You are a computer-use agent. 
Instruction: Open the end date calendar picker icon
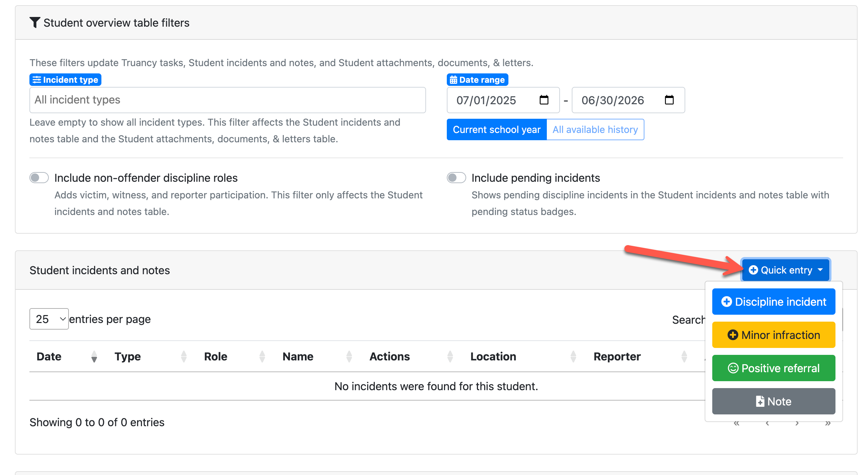669,100
